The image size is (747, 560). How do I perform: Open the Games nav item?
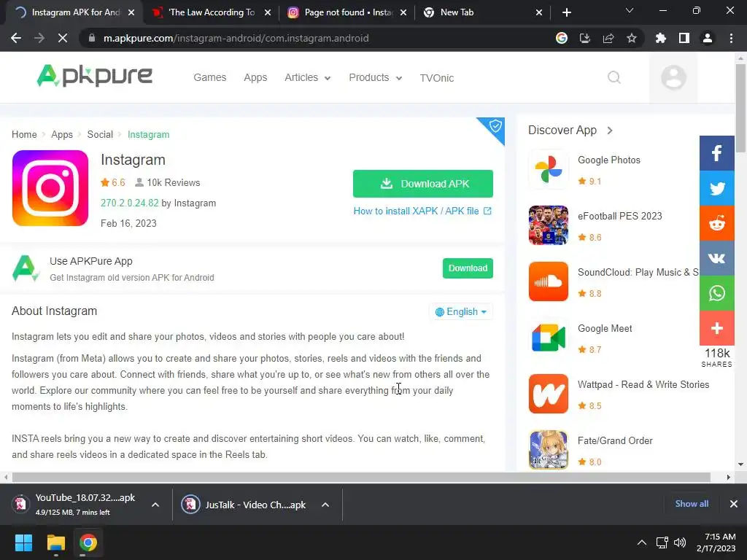[x=209, y=77]
